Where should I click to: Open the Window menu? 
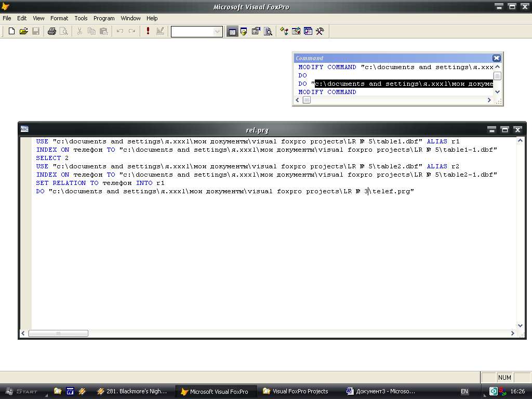pyautogui.click(x=130, y=18)
